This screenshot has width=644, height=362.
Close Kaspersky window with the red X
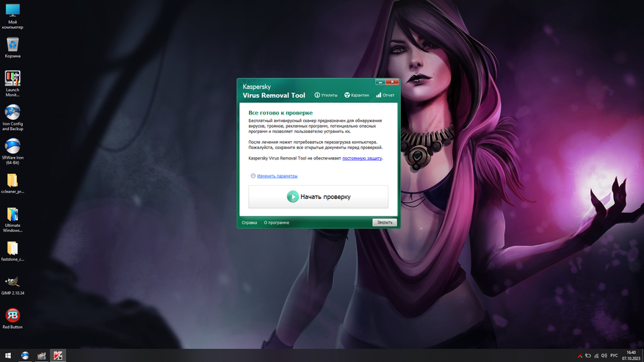[392, 82]
